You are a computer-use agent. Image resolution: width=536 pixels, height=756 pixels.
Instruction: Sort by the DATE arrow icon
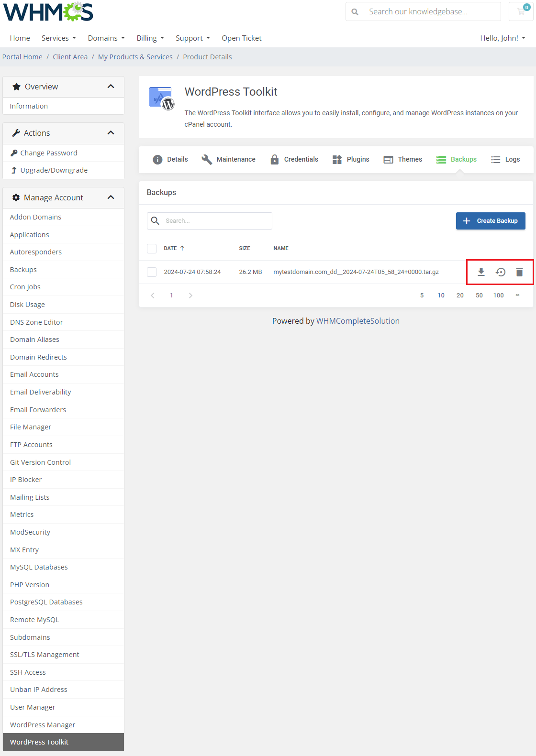point(182,248)
